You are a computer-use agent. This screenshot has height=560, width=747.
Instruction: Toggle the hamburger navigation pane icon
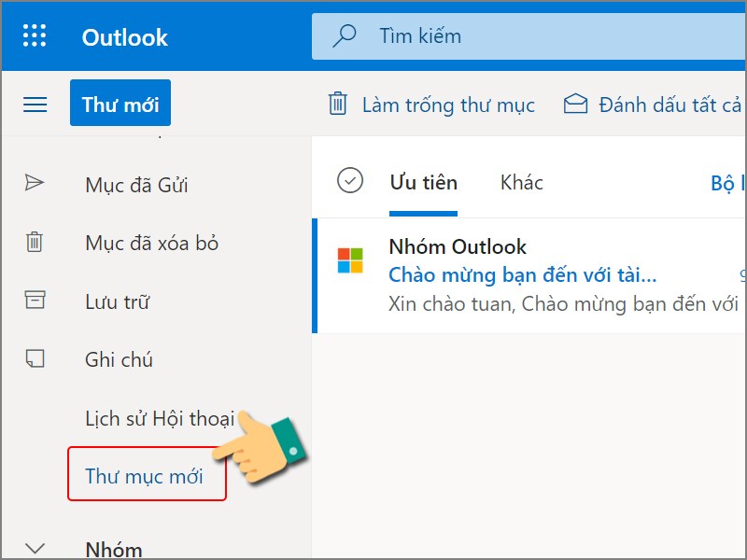click(x=35, y=105)
